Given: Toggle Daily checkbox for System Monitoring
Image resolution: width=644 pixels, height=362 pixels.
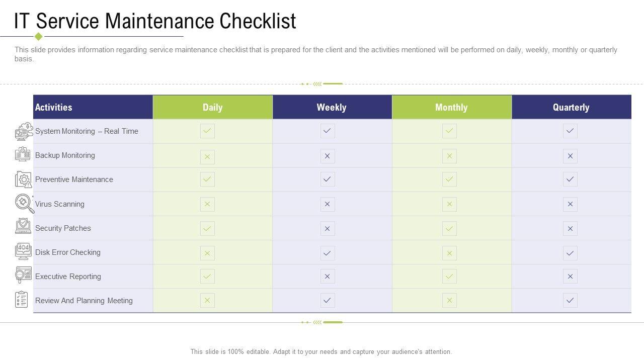Looking at the screenshot, I should pyautogui.click(x=207, y=131).
